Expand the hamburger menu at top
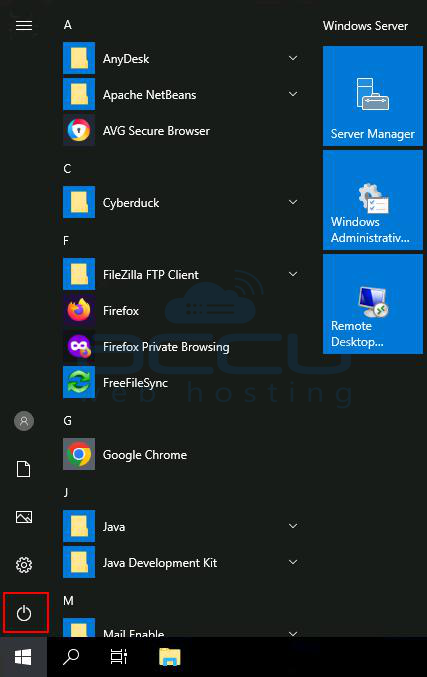427x677 pixels. (24, 26)
